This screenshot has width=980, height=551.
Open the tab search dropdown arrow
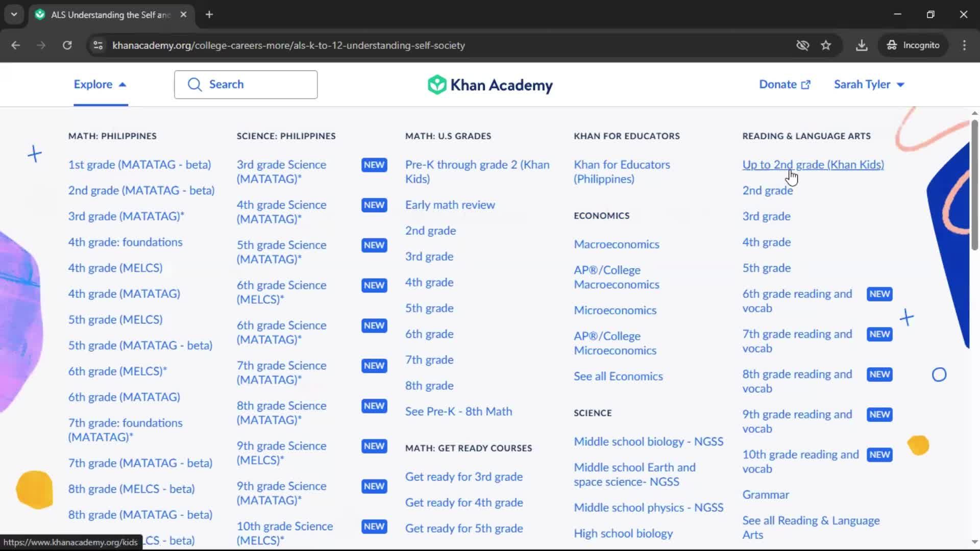[14, 14]
